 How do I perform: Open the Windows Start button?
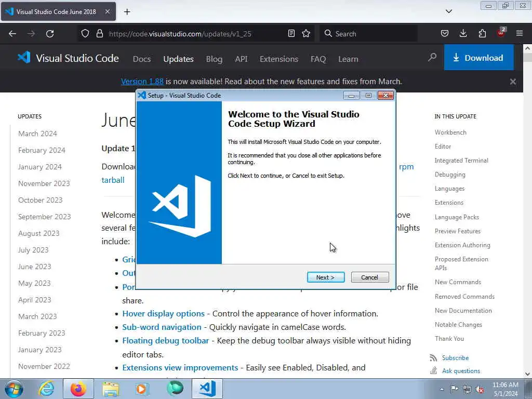pos(14,389)
